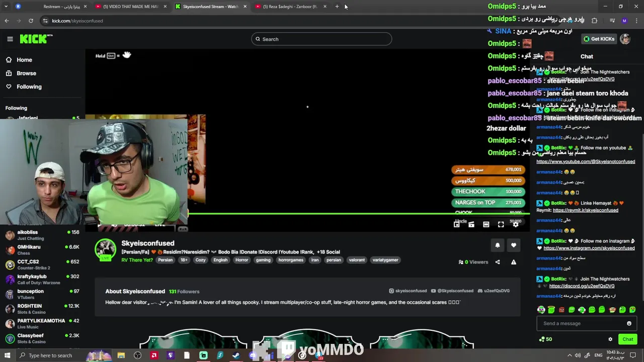Open the youtube.com/@Skyeisnotconfused chat link

pos(586,161)
